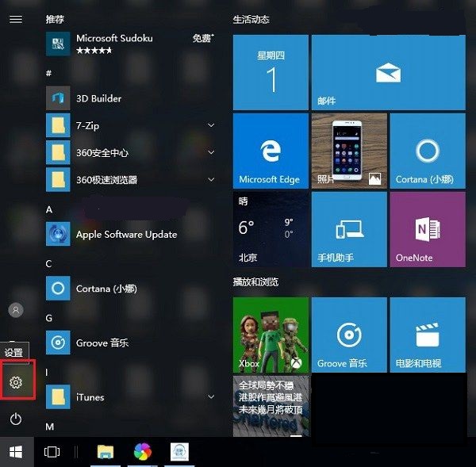
Task: Expand the hamburger menu at top left
Action: pyautogui.click(x=15, y=19)
